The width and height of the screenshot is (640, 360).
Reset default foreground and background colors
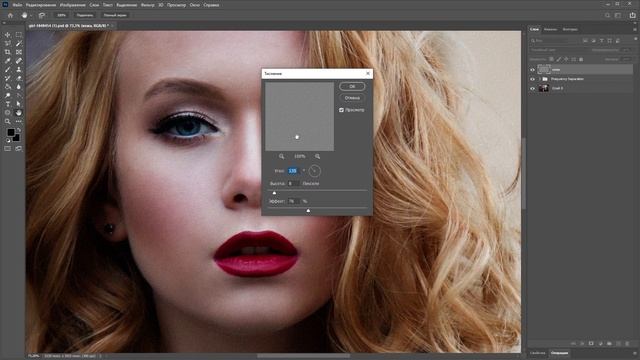pyautogui.click(x=8, y=140)
